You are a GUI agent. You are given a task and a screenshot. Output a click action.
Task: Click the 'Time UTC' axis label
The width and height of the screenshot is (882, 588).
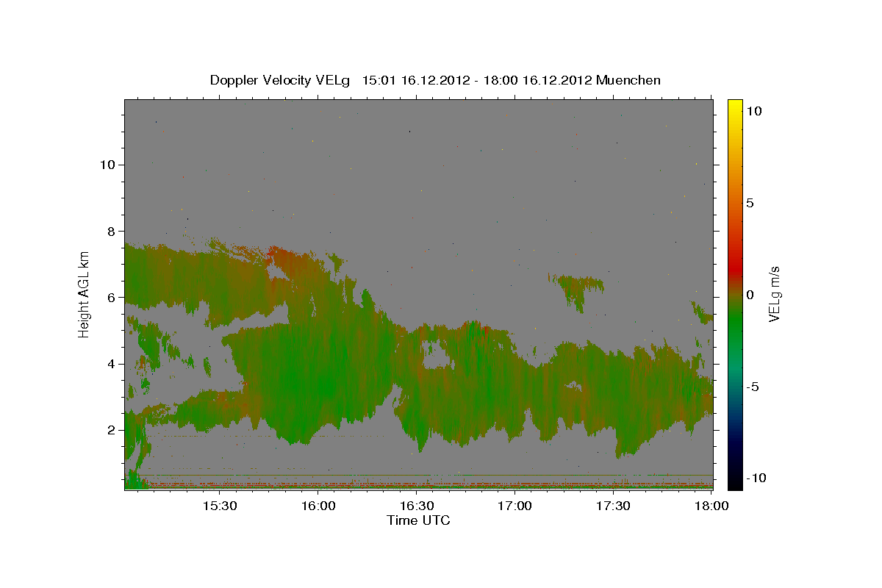click(418, 520)
